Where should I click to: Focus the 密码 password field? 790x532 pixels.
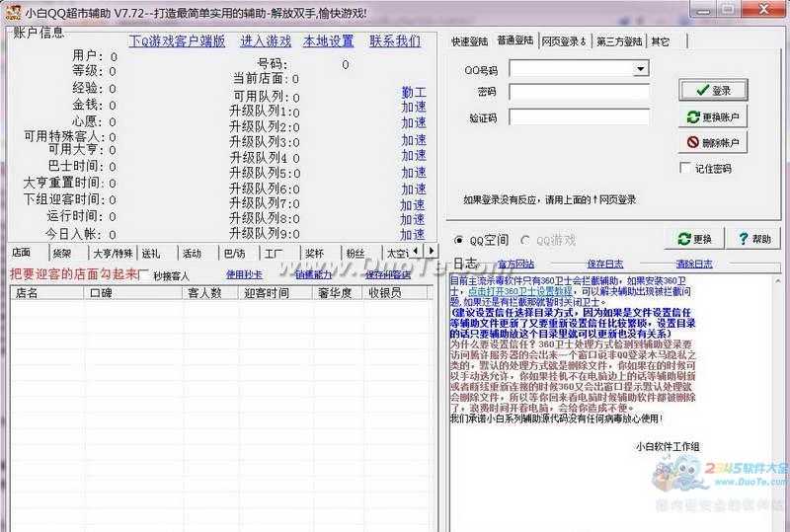(x=579, y=92)
